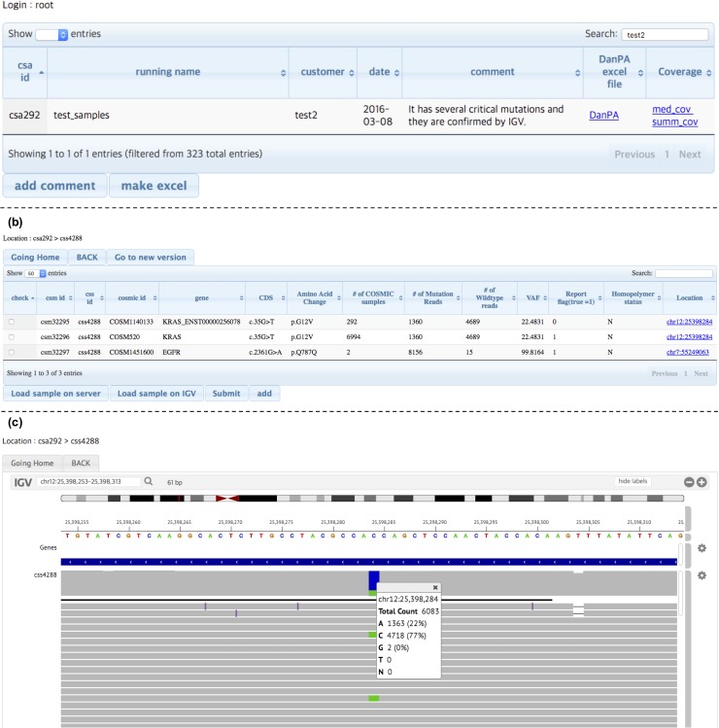Image resolution: width=719 pixels, height=728 pixels.
Task: Click the IGV search magnifier icon
Action: [x=149, y=481]
